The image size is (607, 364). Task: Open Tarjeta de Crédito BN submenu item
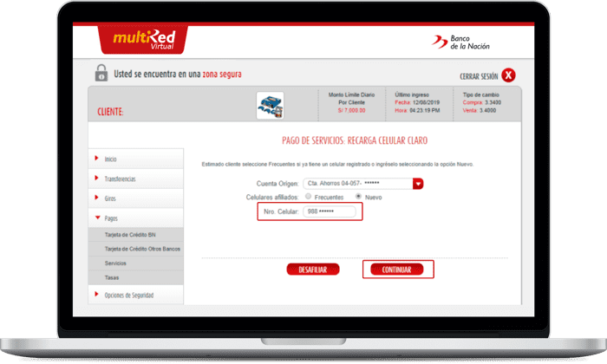136,235
